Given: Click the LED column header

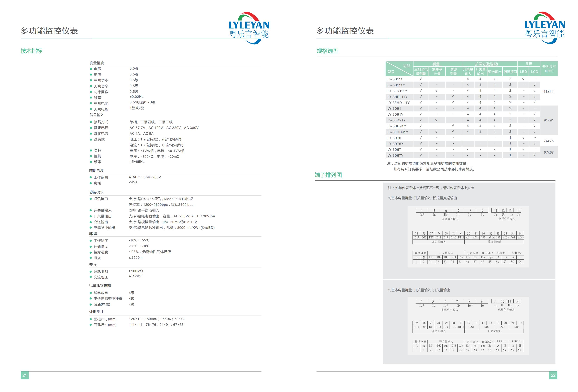Looking at the screenshot, I should (x=523, y=72).
